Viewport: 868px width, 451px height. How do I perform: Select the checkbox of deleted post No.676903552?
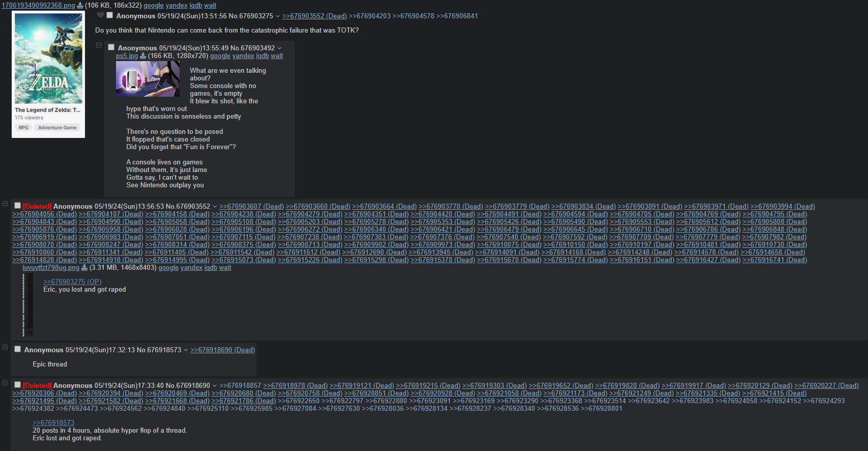click(x=17, y=206)
